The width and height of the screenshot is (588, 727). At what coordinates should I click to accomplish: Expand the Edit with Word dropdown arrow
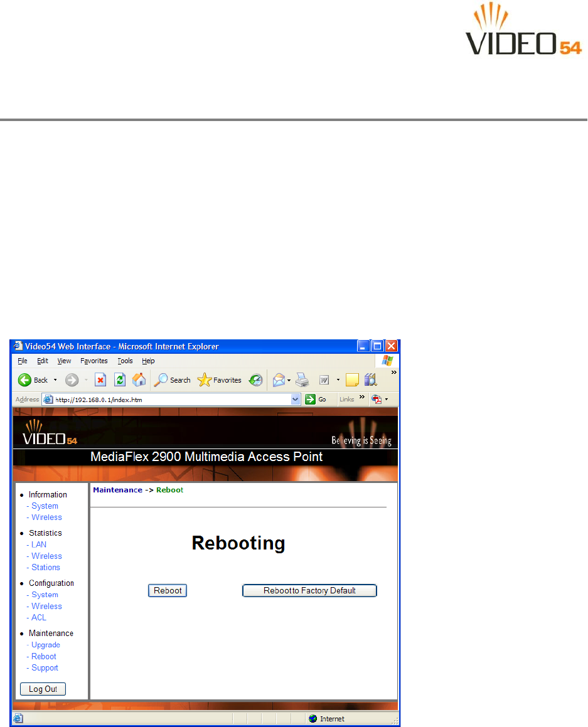click(338, 380)
